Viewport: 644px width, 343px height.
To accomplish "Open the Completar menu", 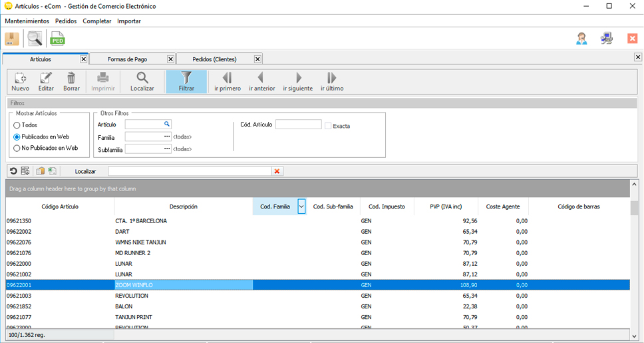I will click(97, 21).
